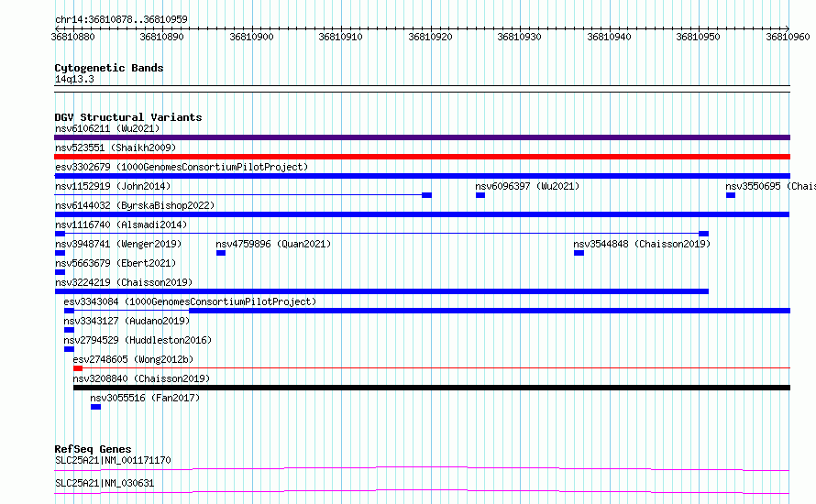Click the nsv2794529 (Huddleston2016) label
This screenshot has height=504, width=816.
(x=138, y=340)
